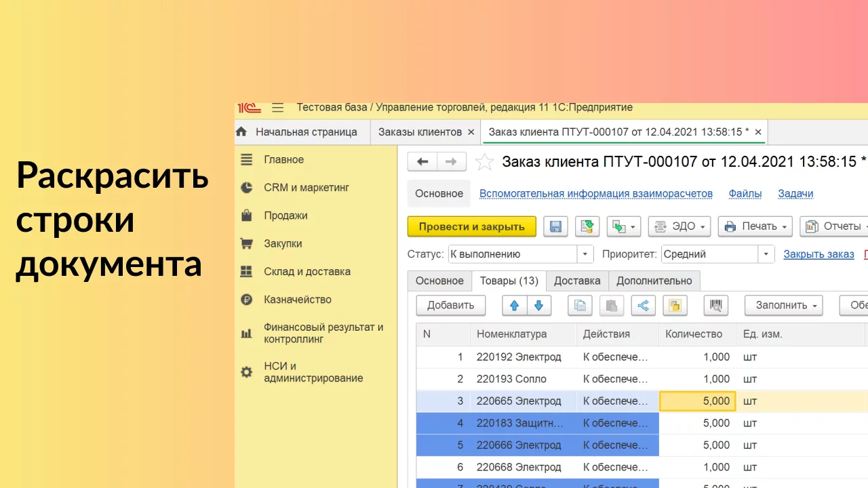Open the Файлы link

pos(745,194)
